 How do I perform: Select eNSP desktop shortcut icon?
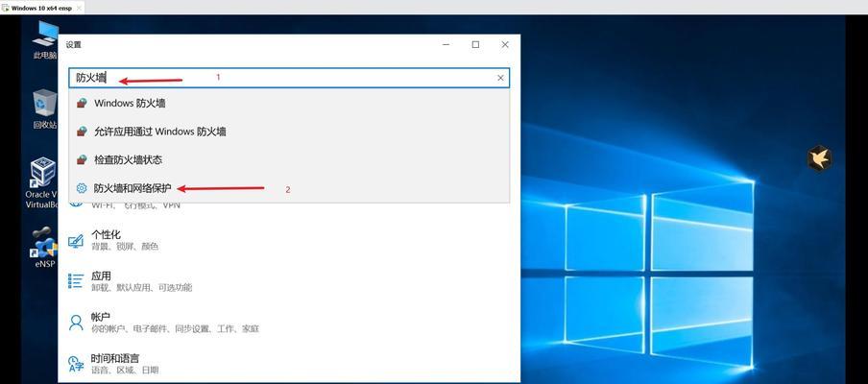[44, 248]
